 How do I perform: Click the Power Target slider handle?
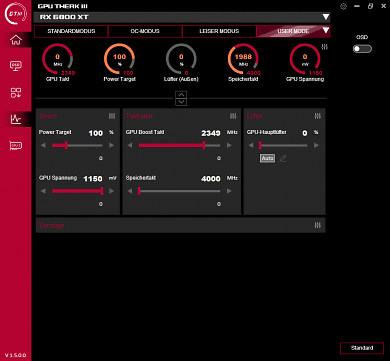(x=66, y=145)
